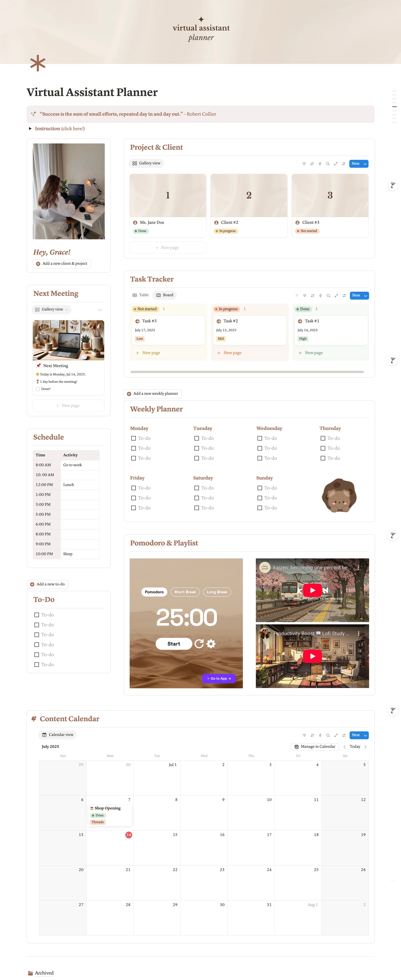Click the Task Tracker horizontal scrollbar

pyautogui.click(x=247, y=372)
